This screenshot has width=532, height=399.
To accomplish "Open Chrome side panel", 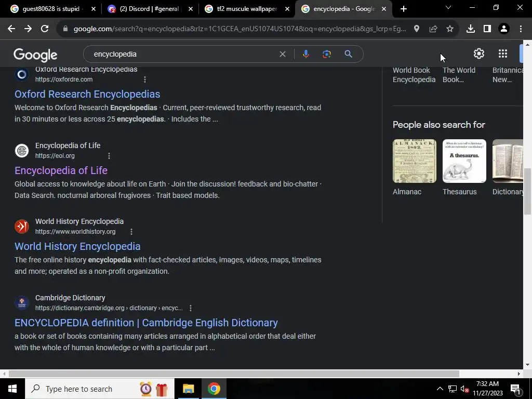I will pyautogui.click(x=487, y=29).
